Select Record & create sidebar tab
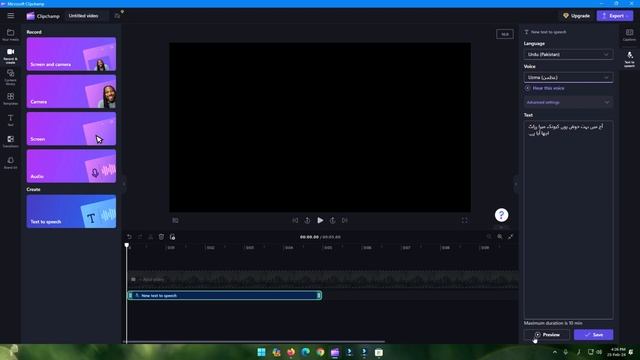Image resolution: width=640 pixels, height=360 pixels. point(11,56)
